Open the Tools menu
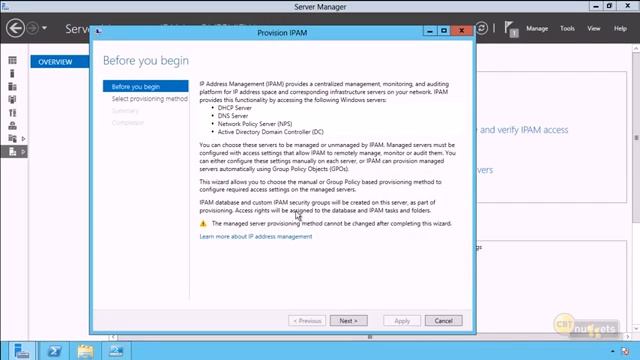 [x=567, y=29]
